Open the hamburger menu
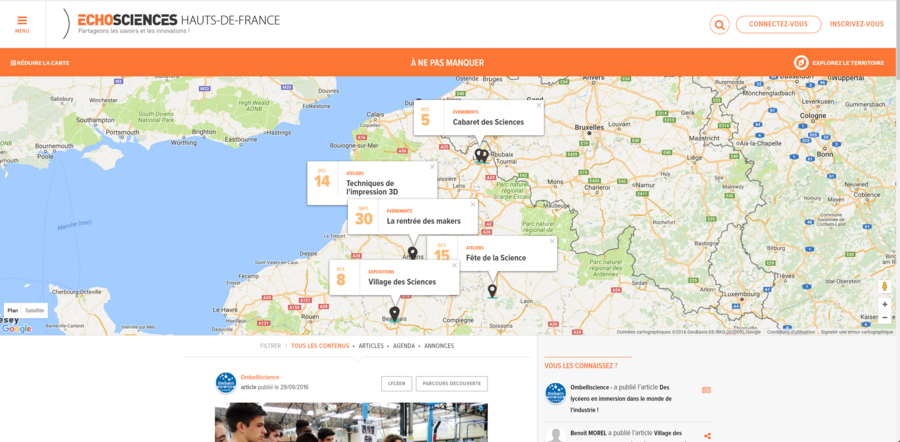Image resolution: width=900 pixels, height=442 pixels. [x=22, y=23]
